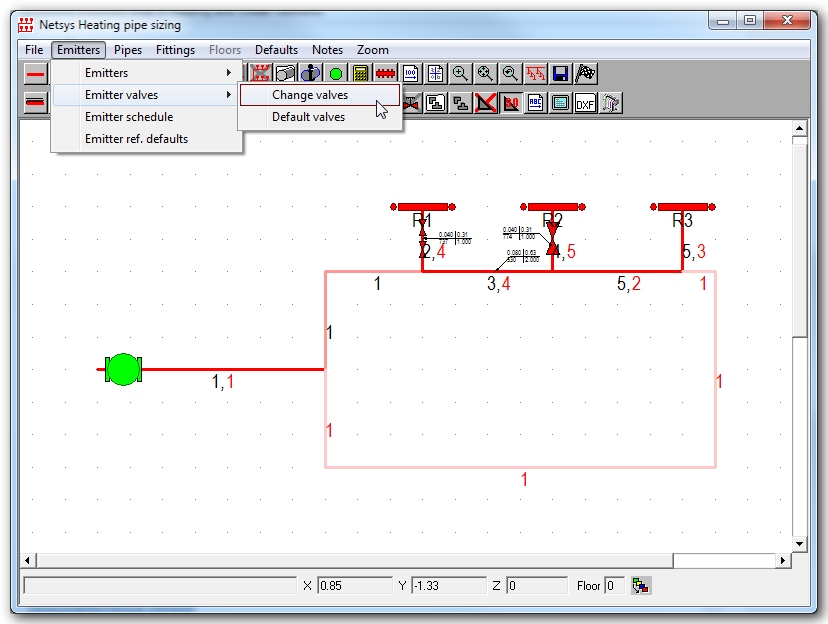Click the crossed-out set square icon
Image resolution: width=828 pixels, height=624 pixels.
coord(485,103)
